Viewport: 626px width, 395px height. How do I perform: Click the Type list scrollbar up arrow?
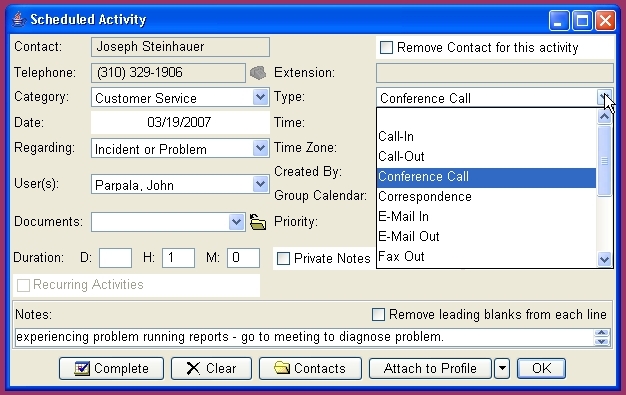pyautogui.click(x=604, y=117)
